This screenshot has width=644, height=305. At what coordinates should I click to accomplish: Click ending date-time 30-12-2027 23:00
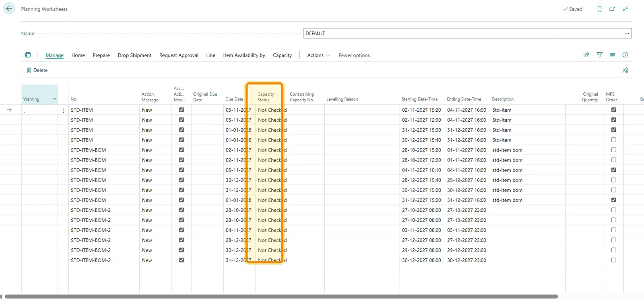coord(466,260)
